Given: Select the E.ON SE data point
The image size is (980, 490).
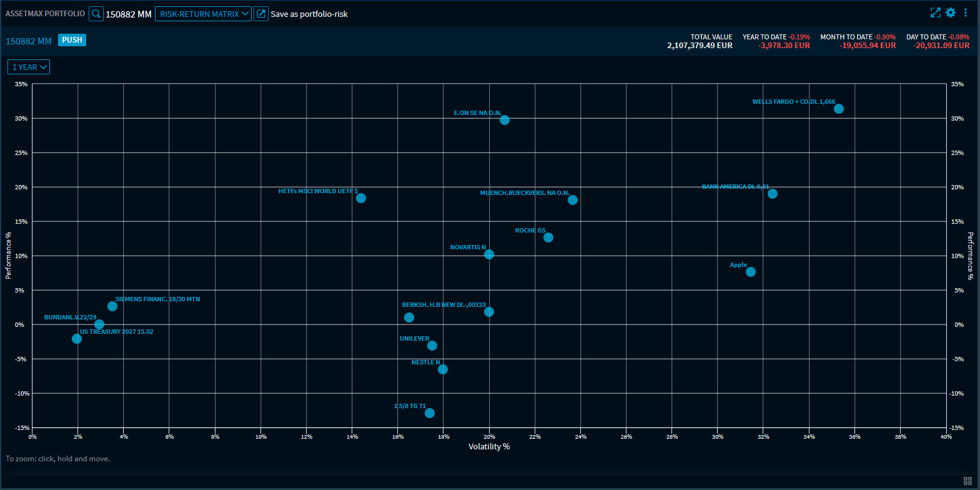Looking at the screenshot, I should coord(505,120).
